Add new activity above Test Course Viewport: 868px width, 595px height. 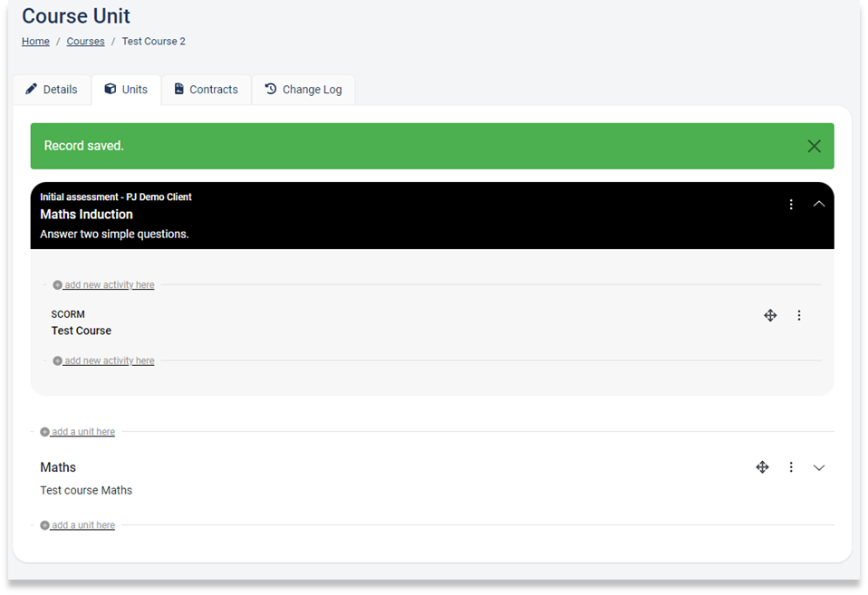coord(103,285)
